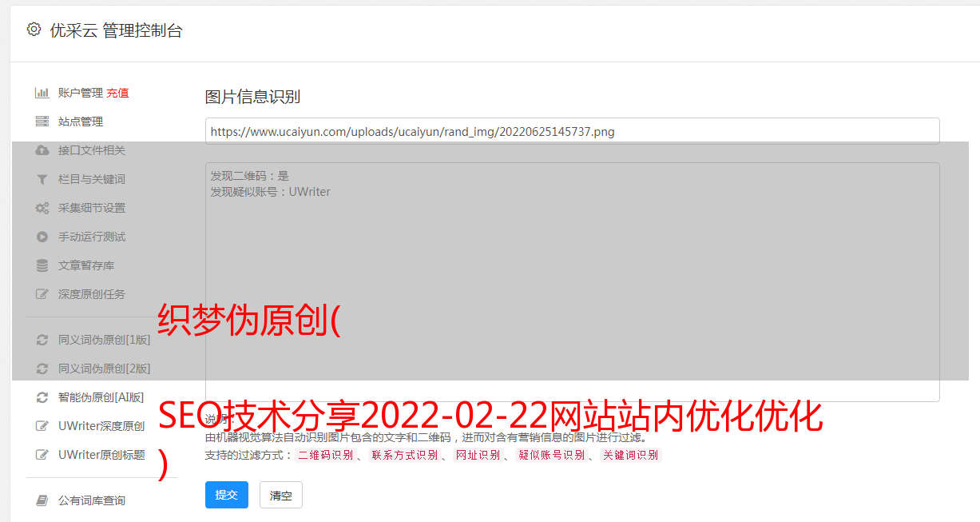Viewport: 980px width, 522px height.
Task: Click the blue 提交 submit button
Action: [x=227, y=495]
